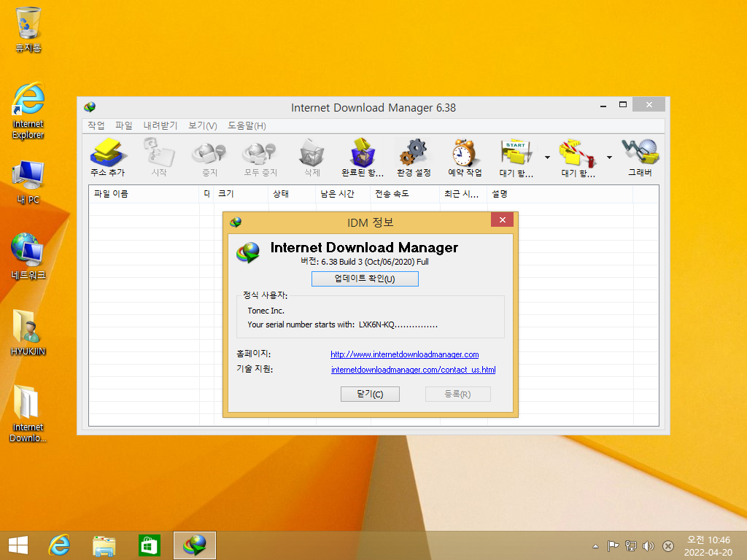
Task: Sort by the 파일 이름 column header
Action: [144, 194]
